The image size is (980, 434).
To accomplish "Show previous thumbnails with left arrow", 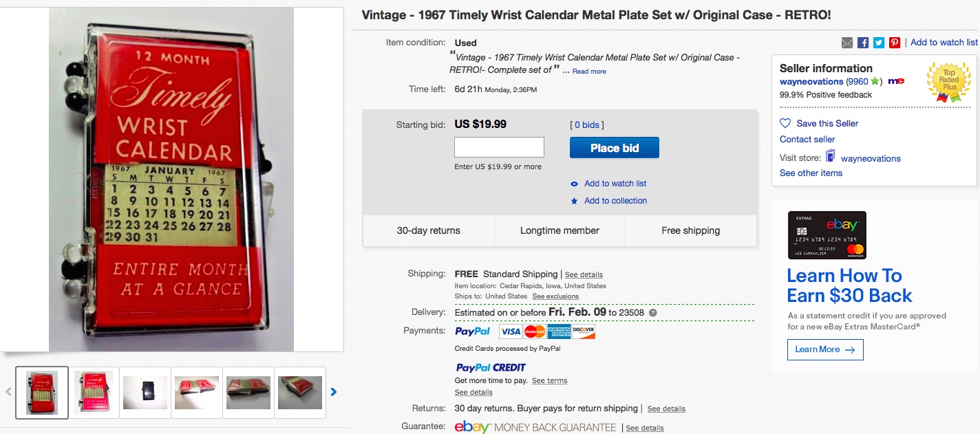I will pyautogui.click(x=8, y=392).
